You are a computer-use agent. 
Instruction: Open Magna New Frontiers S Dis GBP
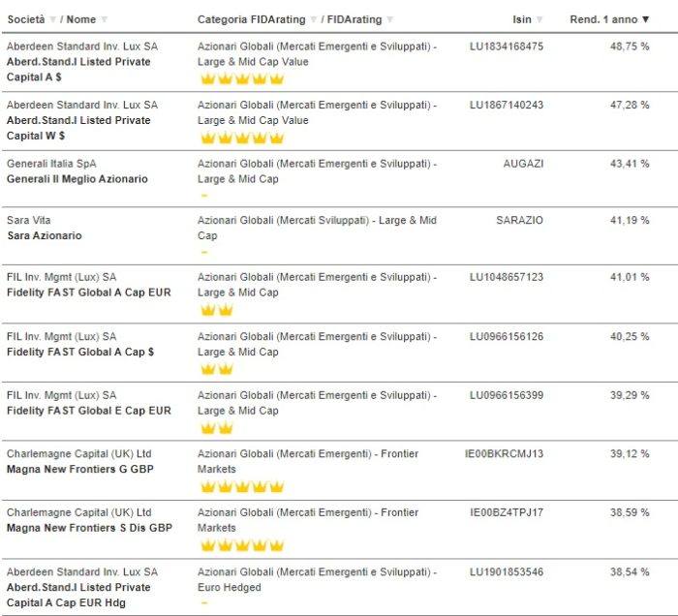89,528
